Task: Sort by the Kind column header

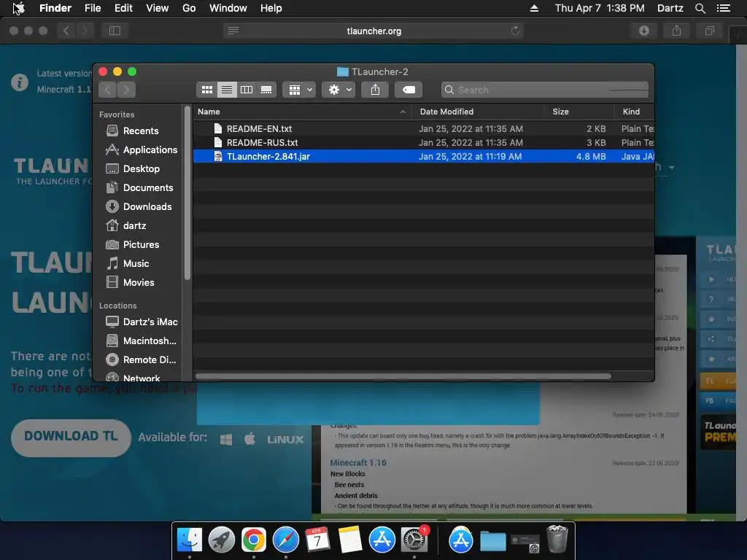Action: pos(634,112)
